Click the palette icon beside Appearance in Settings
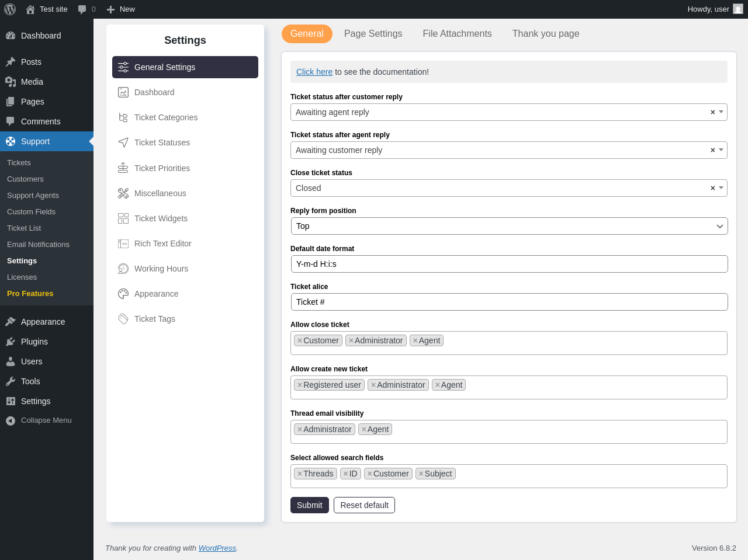 coord(123,294)
